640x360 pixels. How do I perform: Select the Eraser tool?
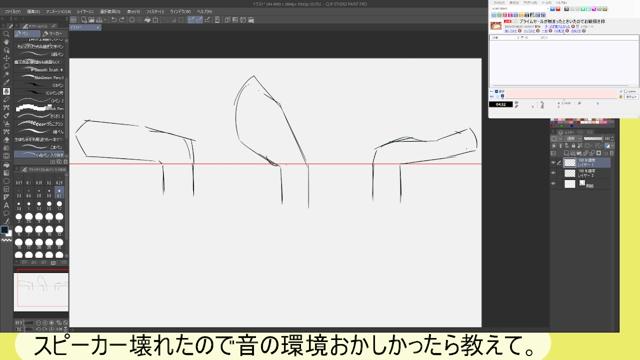(6, 116)
